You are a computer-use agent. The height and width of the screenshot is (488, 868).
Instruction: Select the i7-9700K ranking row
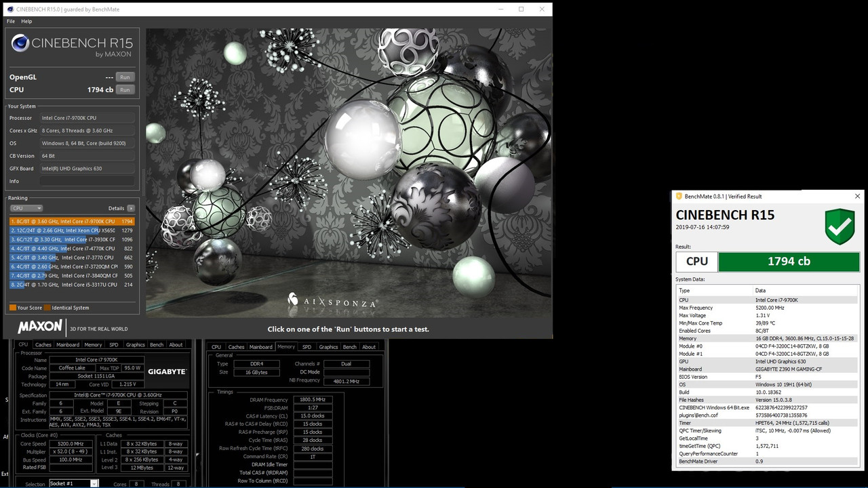[x=72, y=222]
